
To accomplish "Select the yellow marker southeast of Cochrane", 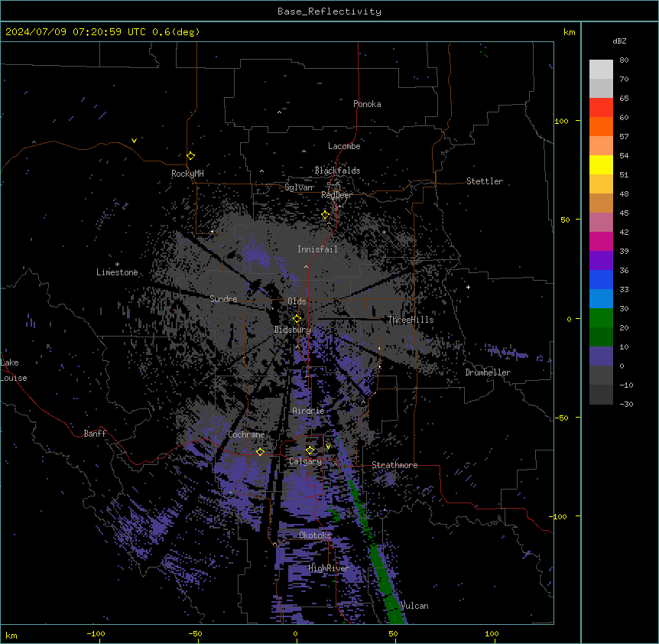I will [x=260, y=451].
